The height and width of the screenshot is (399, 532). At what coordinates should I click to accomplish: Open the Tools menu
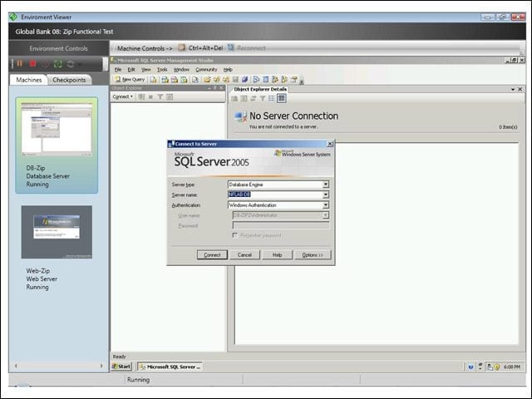click(x=162, y=70)
